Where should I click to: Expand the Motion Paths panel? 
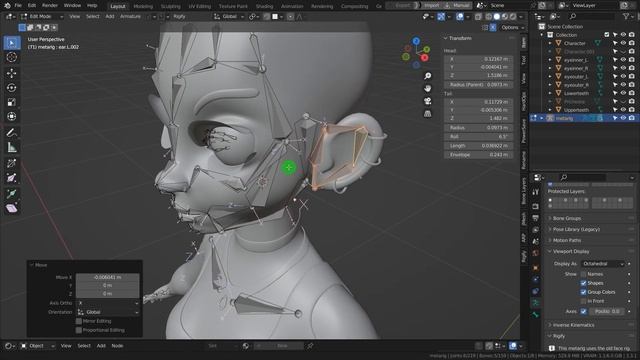click(567, 240)
